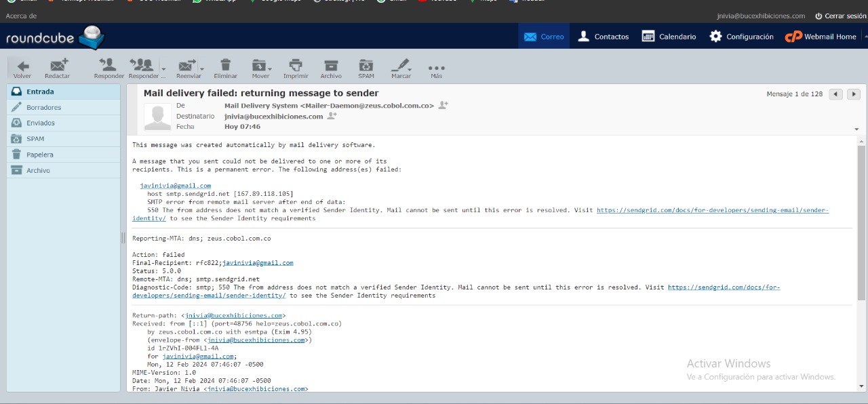Compose a new message with Redactar
This screenshot has height=404, width=868.
tap(58, 66)
